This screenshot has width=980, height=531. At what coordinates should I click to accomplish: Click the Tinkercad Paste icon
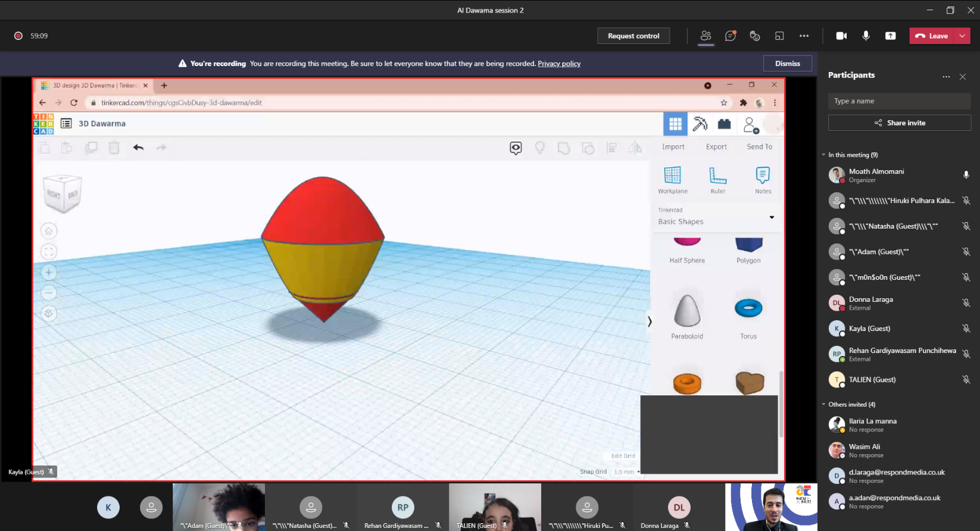coord(67,148)
